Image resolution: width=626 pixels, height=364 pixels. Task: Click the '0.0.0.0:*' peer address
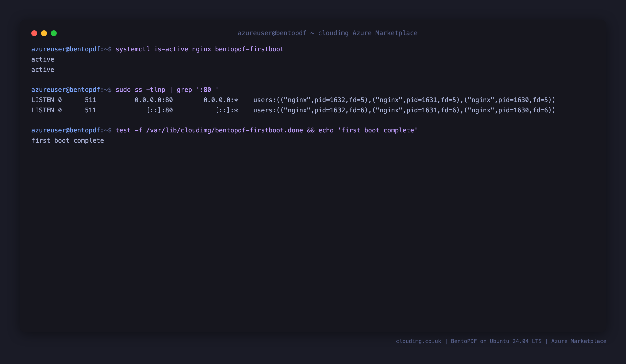221,100
